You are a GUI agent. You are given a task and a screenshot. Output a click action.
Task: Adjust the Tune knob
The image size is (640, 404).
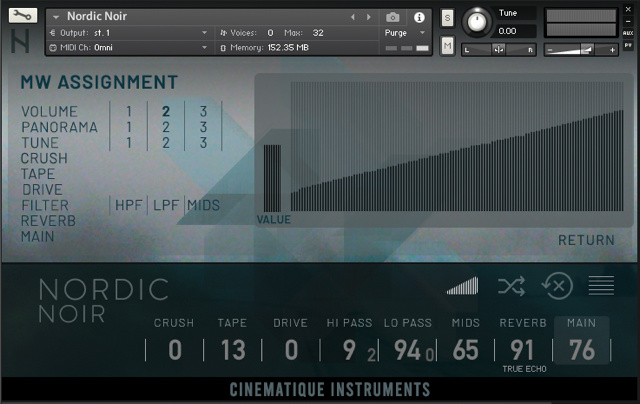[479, 20]
